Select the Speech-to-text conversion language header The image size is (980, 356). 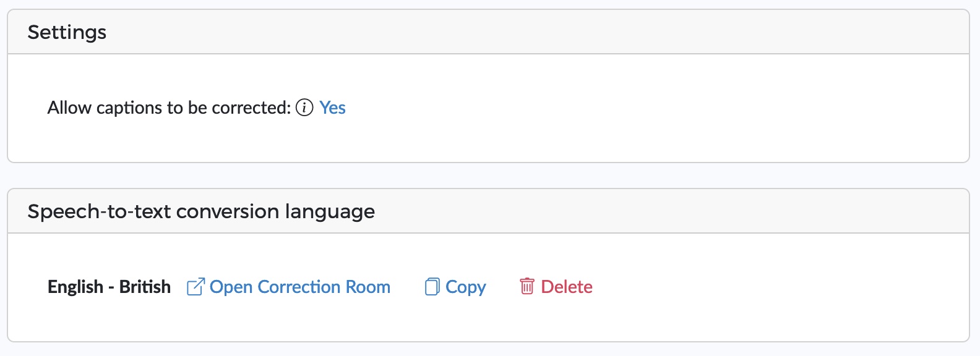coord(488,211)
